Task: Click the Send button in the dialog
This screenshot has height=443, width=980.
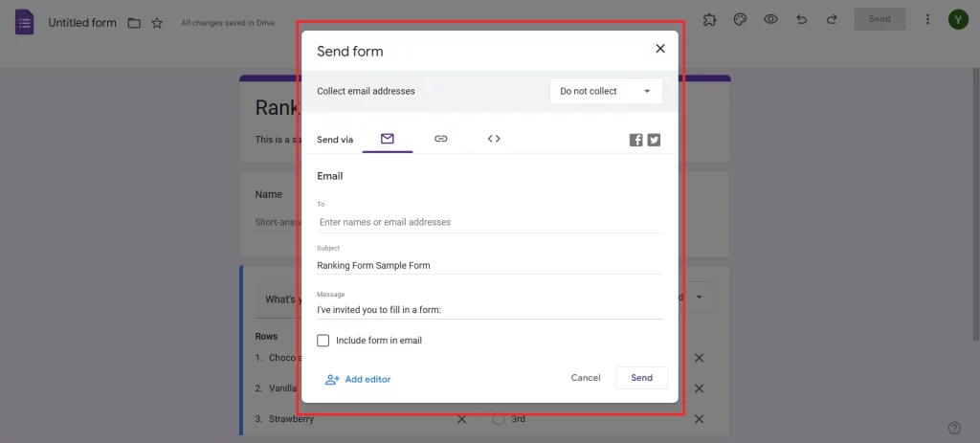Action: (x=642, y=377)
